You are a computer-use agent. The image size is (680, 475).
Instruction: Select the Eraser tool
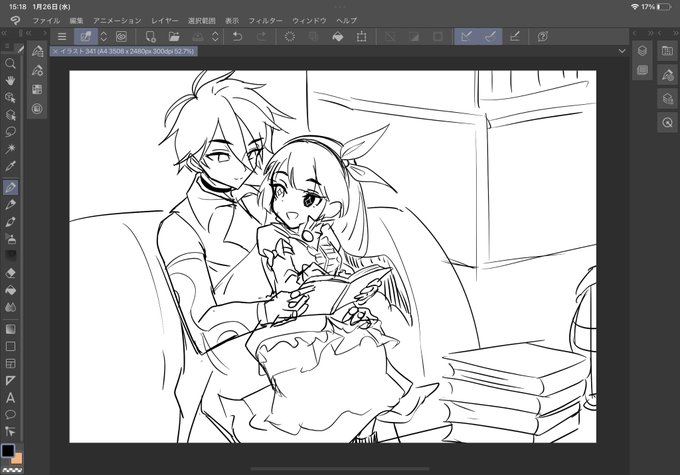tap(10, 273)
